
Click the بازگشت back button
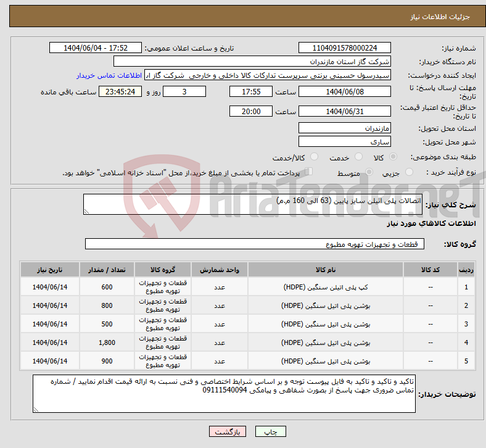tap(228, 431)
